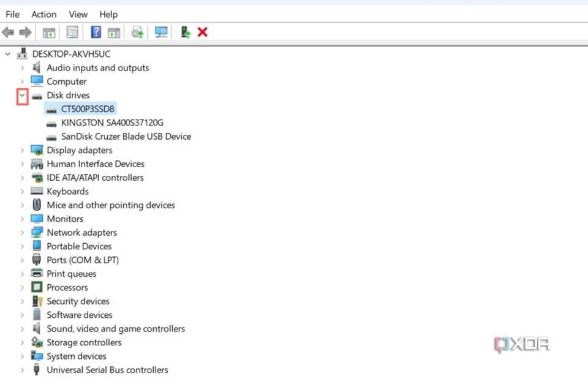The height and width of the screenshot is (392, 588).
Task: Click the Ports (COM & LPT) icon
Action: click(36, 260)
